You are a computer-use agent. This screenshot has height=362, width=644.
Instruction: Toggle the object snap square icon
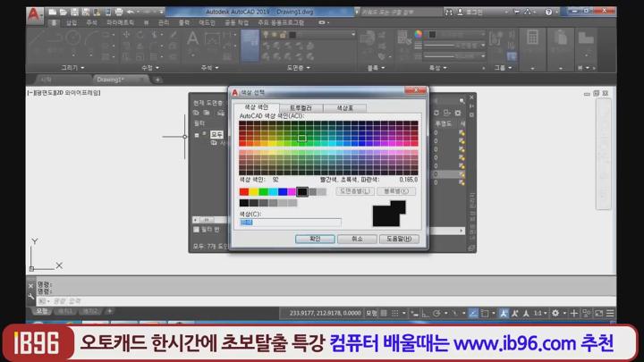click(x=485, y=313)
